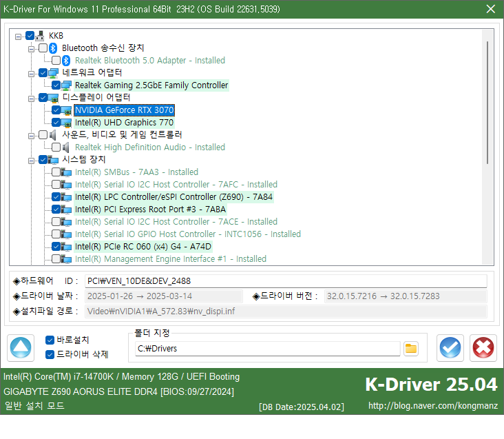Select Intel(R) PCIe RC 060 (x4) G4
This screenshot has width=504, height=439.
point(143,247)
